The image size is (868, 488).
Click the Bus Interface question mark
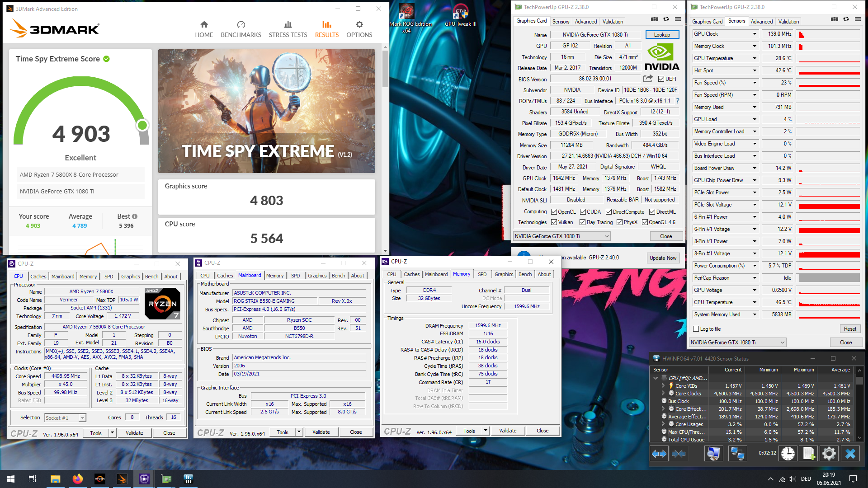[x=677, y=101]
